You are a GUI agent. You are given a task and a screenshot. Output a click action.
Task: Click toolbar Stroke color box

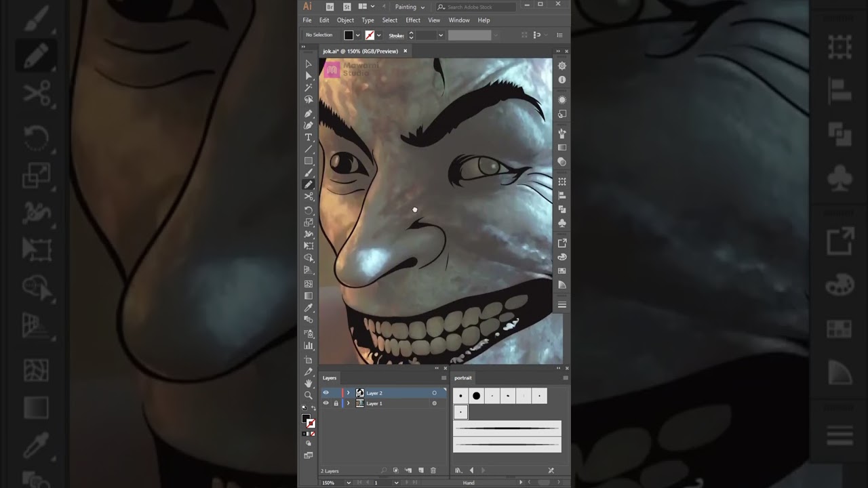coord(311,424)
